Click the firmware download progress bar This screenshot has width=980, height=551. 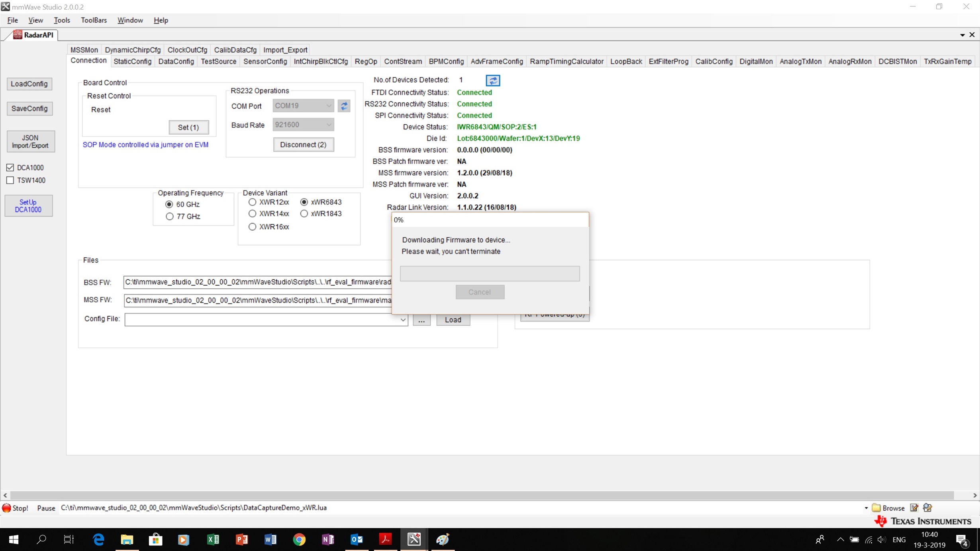(490, 273)
